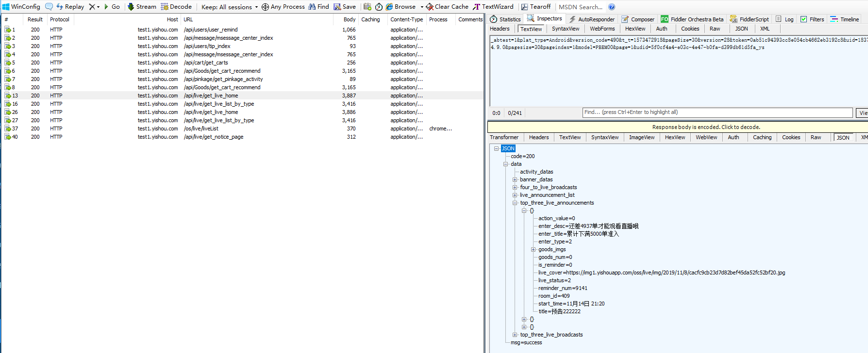The height and width of the screenshot is (353, 868).
Task: Expand top_three_live_broadcasts node
Action: (515, 335)
